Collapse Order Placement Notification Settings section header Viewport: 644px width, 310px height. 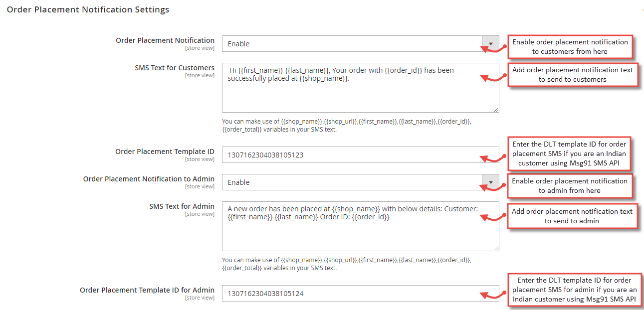[88, 9]
